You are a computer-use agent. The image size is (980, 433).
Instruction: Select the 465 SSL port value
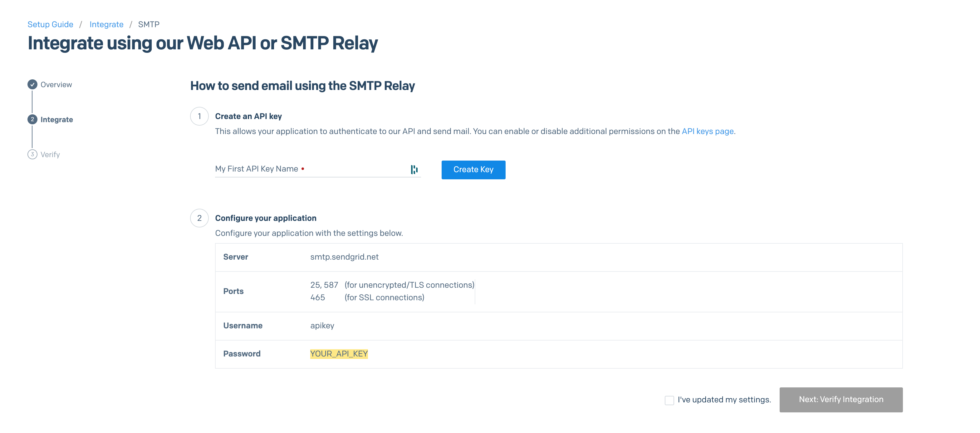(318, 298)
